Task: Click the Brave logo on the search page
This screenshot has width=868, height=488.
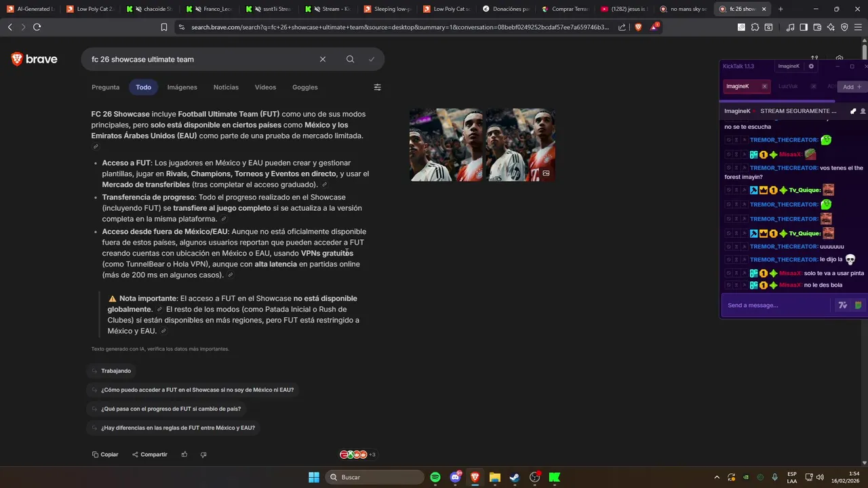Action: coord(34,60)
